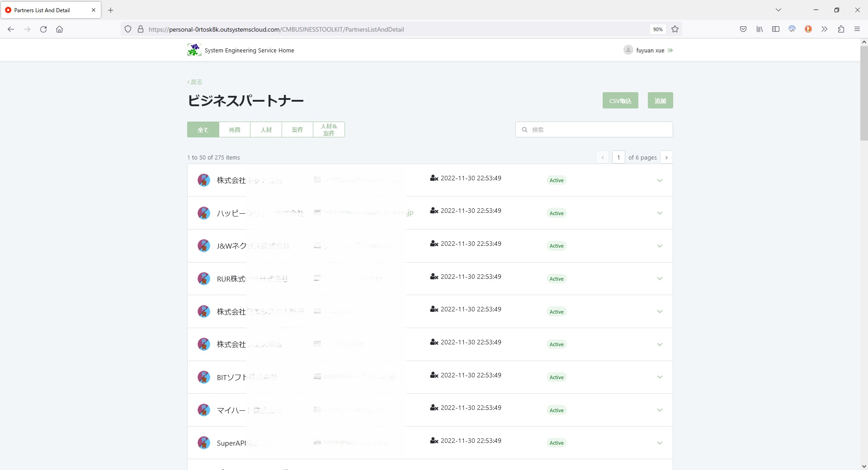Expand the J&Wネク partner row chevron
Viewport: 868px width, 470px height.
(660, 246)
